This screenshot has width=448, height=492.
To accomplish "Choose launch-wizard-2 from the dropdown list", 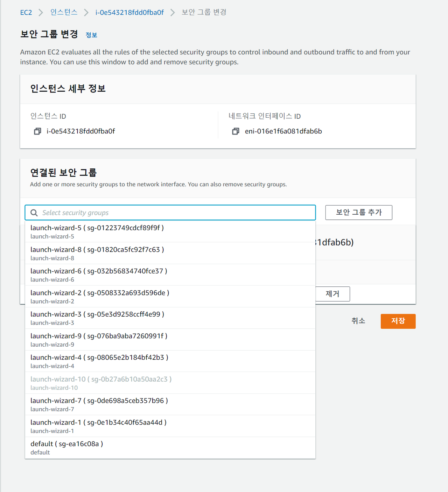I will [x=170, y=297].
